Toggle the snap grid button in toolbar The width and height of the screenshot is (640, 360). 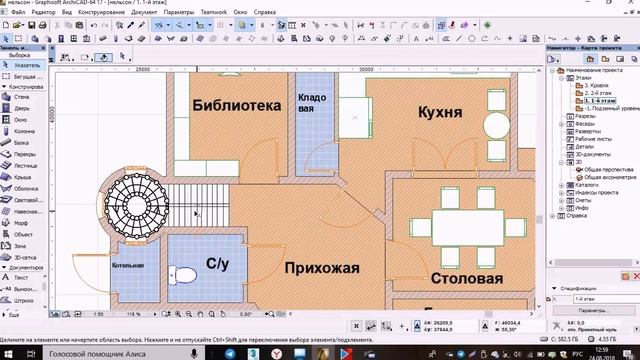point(220,25)
